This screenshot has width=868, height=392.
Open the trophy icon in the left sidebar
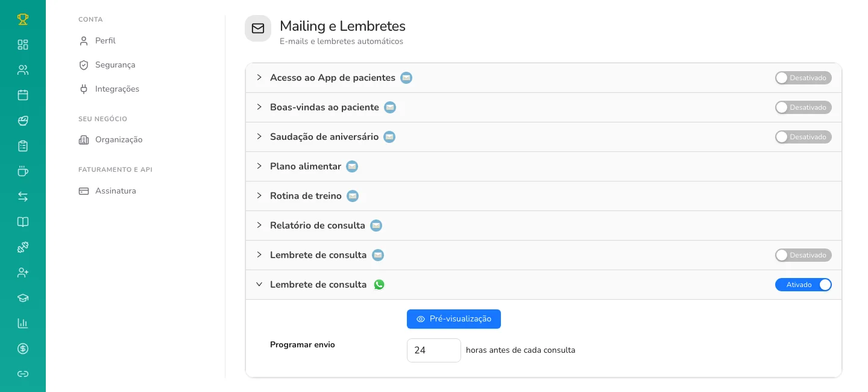click(23, 19)
